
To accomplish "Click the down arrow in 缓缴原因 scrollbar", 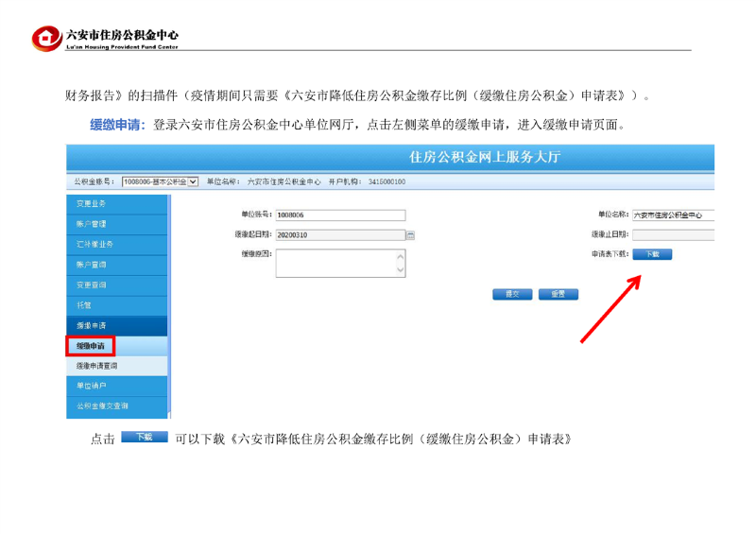I will tap(400, 270).
